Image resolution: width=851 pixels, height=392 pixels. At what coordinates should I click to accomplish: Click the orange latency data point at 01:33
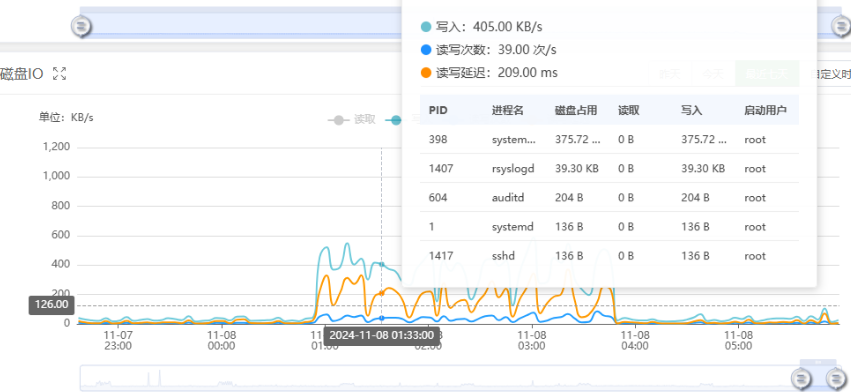coord(382,293)
